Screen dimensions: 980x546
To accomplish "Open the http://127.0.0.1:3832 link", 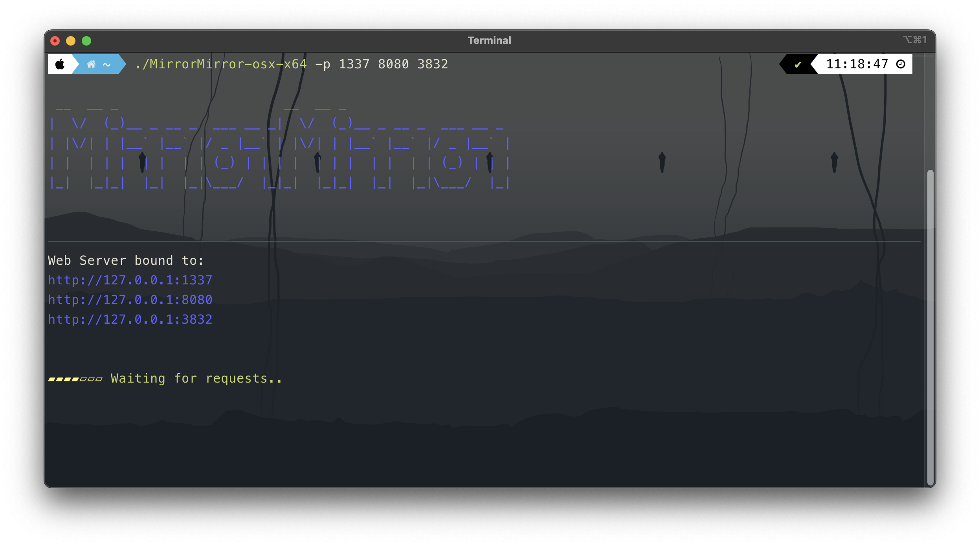I will (x=130, y=319).
